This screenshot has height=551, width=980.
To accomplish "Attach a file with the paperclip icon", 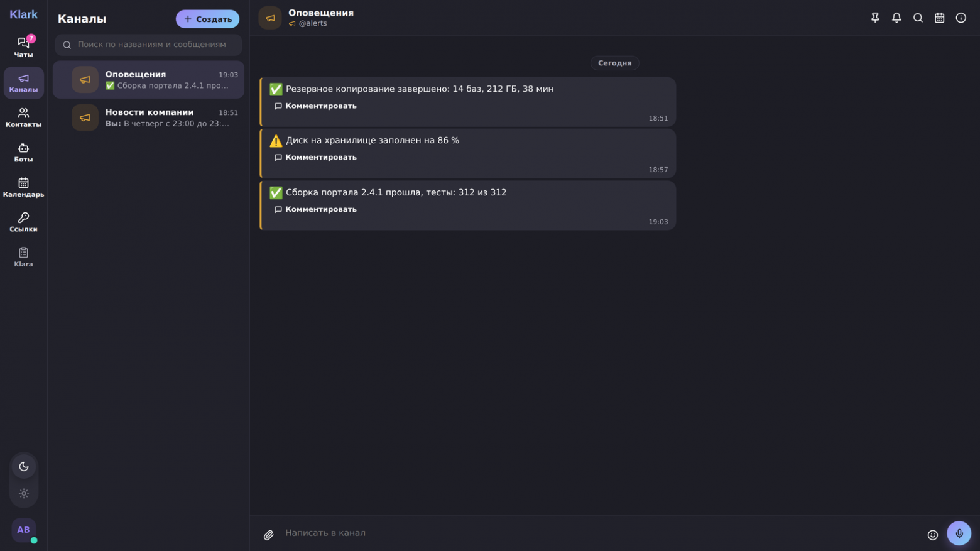I will tap(268, 535).
